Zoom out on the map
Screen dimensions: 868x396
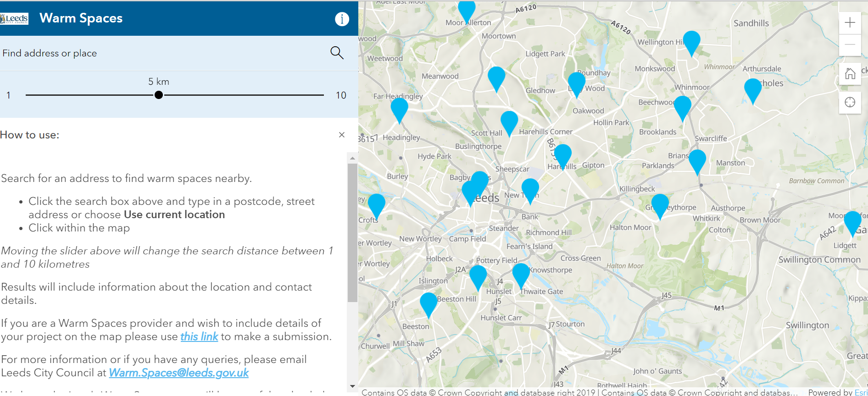tap(850, 44)
